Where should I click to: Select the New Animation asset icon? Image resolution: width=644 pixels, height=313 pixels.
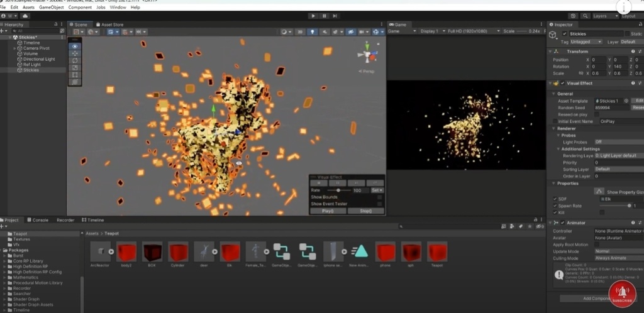[360, 251]
